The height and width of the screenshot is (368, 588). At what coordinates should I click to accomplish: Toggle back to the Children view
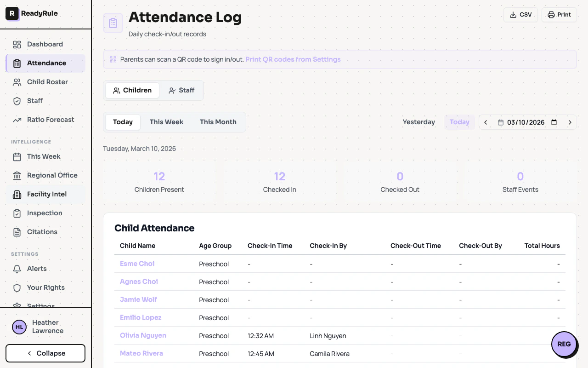[x=132, y=90]
